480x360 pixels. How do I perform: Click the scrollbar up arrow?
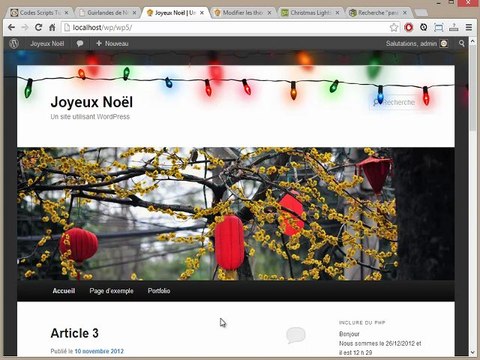point(472,42)
